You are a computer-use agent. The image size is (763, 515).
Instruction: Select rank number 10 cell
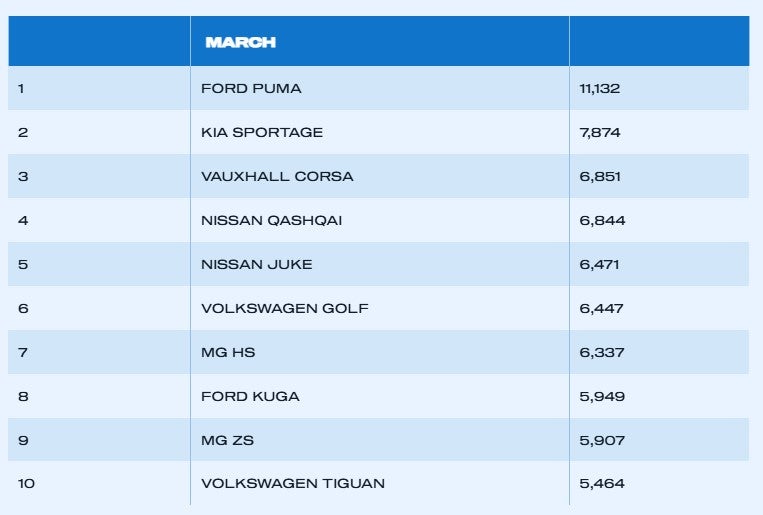coord(26,484)
